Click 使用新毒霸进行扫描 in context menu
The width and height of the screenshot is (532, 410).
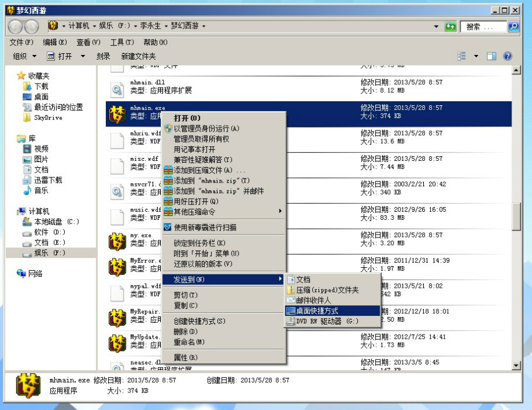(224, 228)
